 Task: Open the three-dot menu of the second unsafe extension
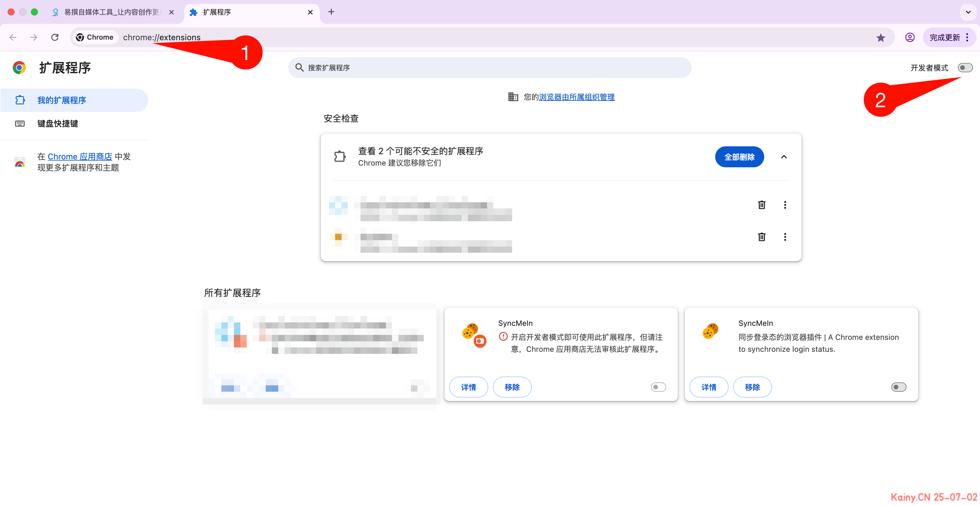(x=785, y=237)
